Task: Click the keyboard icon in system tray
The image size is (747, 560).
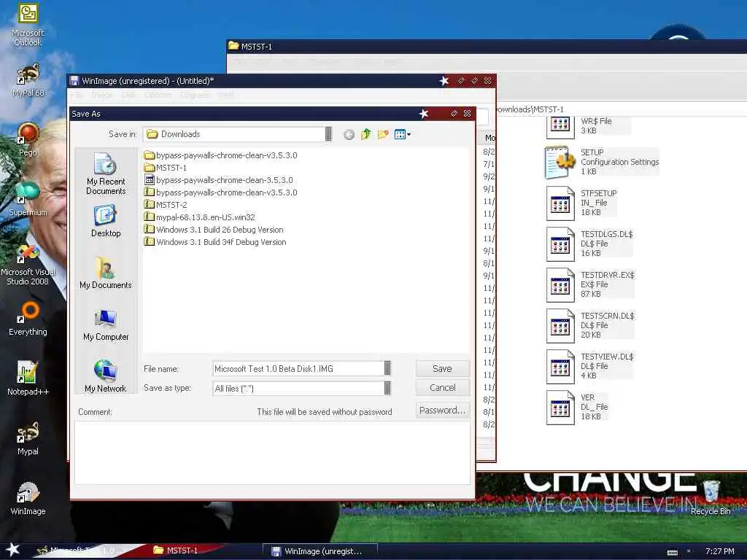Action: (672, 553)
